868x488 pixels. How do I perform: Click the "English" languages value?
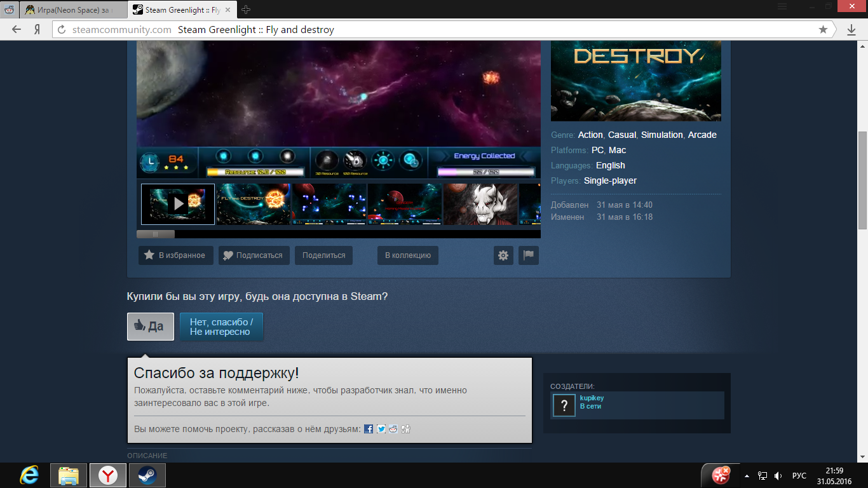pyautogui.click(x=611, y=165)
